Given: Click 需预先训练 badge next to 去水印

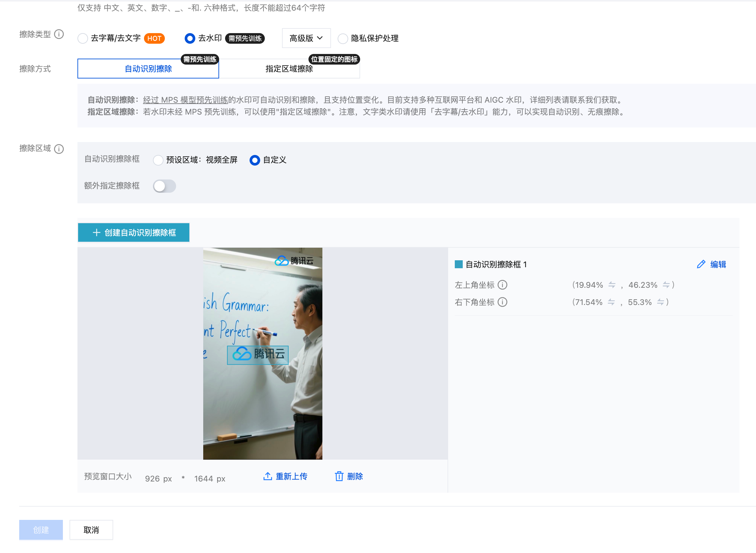Looking at the screenshot, I should click(245, 38).
